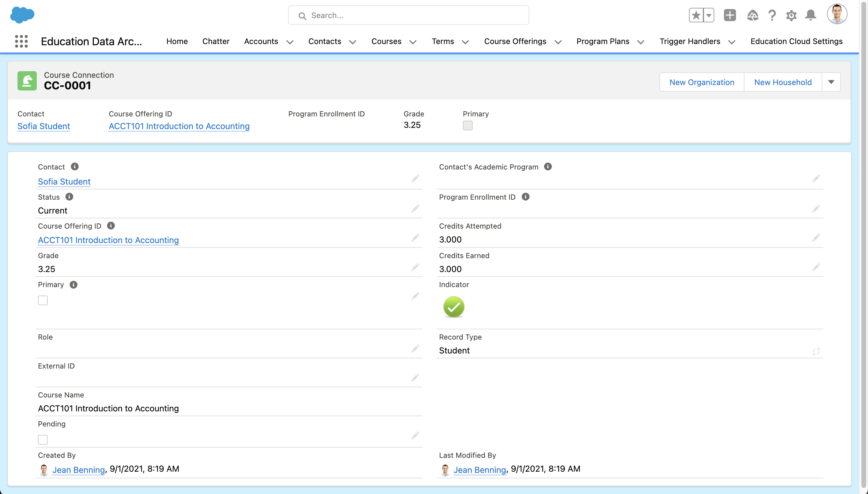868x494 pixels.
Task: Edit the Pending field pencil icon
Action: [x=415, y=435]
